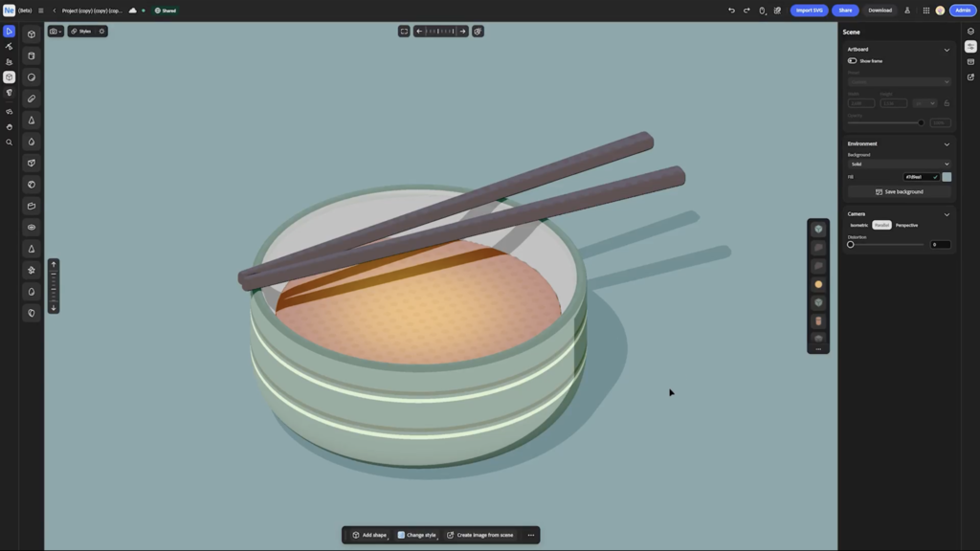The height and width of the screenshot is (551, 980).
Task: Open the Background type dropdown
Action: coord(899,165)
